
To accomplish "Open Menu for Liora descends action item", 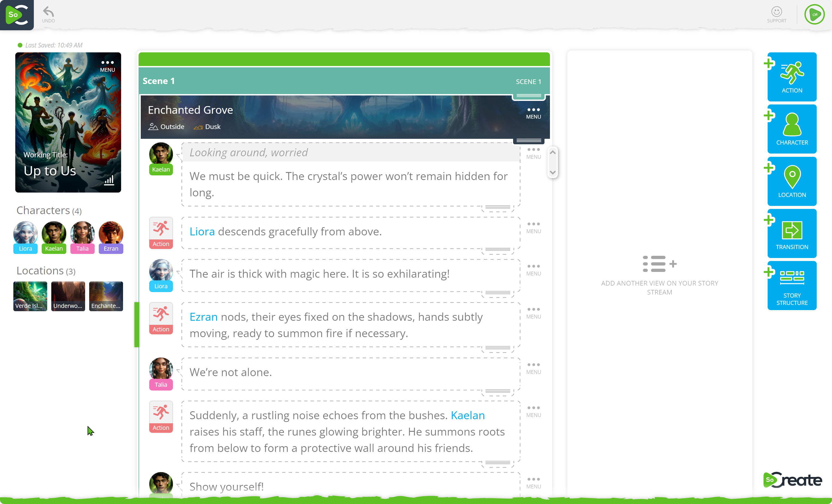I will click(x=533, y=227).
